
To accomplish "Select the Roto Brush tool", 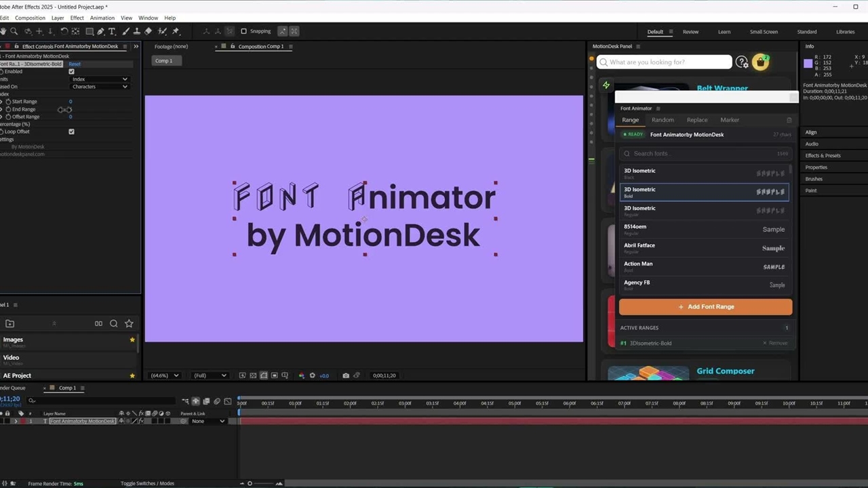I will (x=162, y=31).
